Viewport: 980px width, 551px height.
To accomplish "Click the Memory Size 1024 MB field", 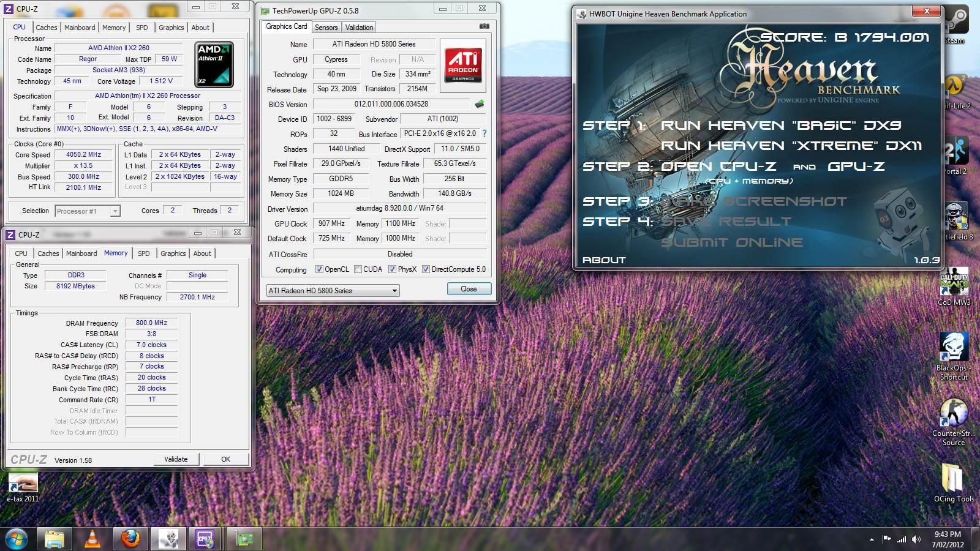I will click(x=341, y=193).
